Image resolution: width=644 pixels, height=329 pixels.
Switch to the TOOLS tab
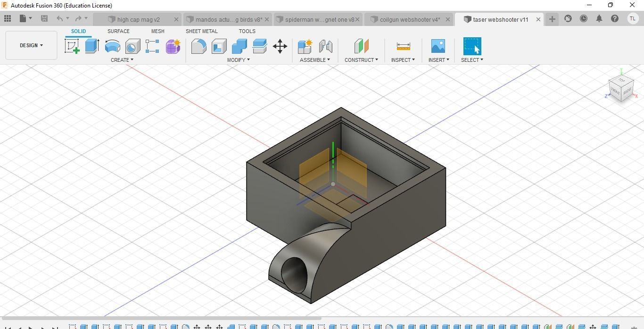[247, 31]
